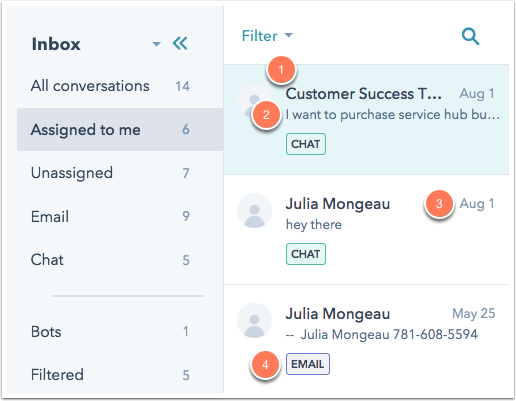The image size is (516, 401).
Task: Click the Inbox heading
Action: pos(56,44)
